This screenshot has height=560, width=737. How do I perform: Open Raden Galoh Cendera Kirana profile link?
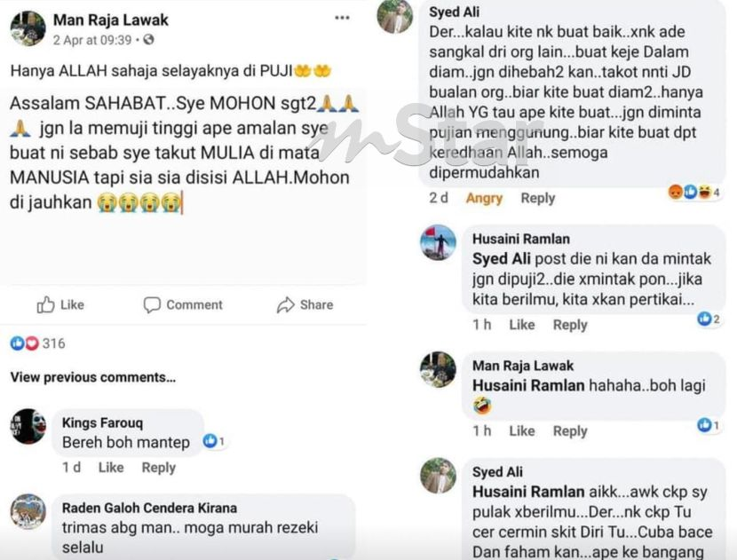(x=149, y=508)
